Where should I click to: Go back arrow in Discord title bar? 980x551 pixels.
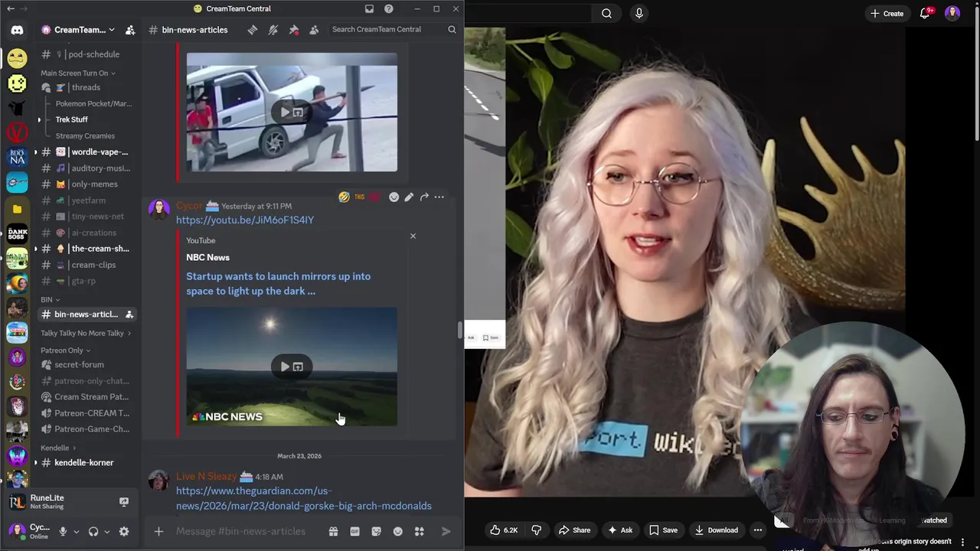tap(11, 8)
